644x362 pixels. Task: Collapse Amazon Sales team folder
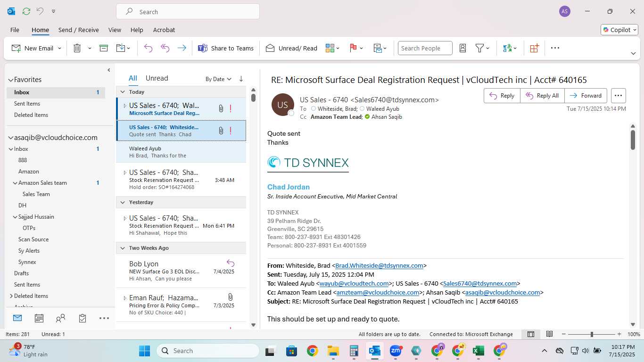click(15, 183)
